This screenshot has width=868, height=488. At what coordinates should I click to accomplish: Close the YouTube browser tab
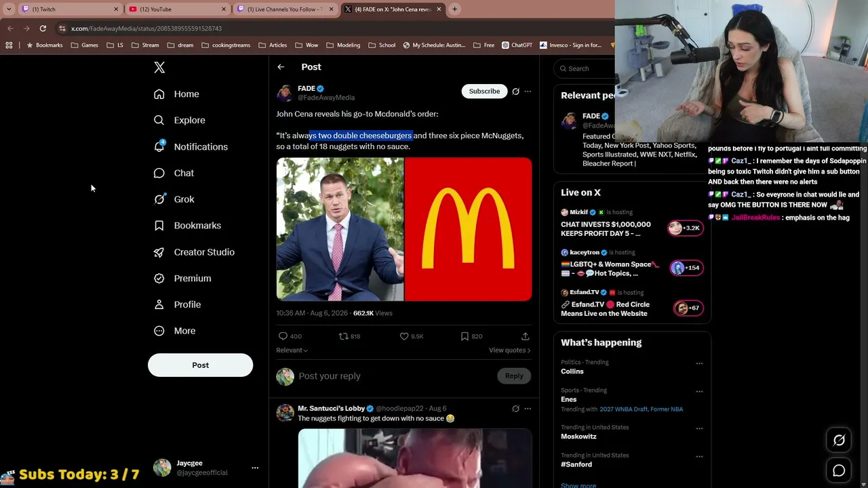pos(224,9)
